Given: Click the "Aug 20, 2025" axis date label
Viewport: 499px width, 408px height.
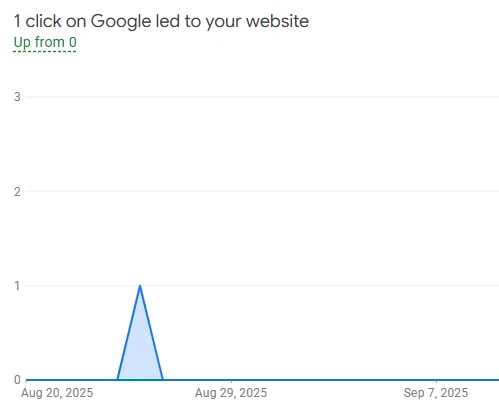Looking at the screenshot, I should tap(57, 393).
